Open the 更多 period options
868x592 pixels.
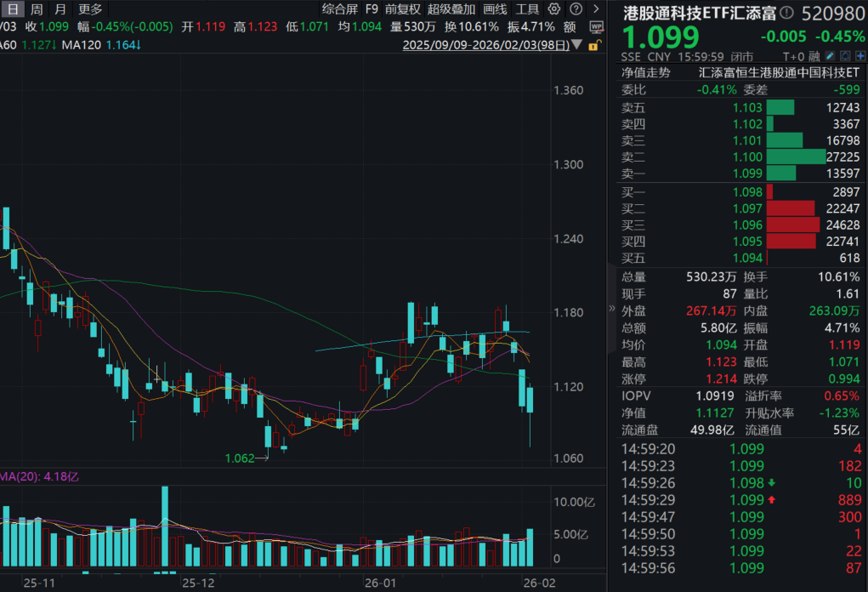click(x=90, y=9)
